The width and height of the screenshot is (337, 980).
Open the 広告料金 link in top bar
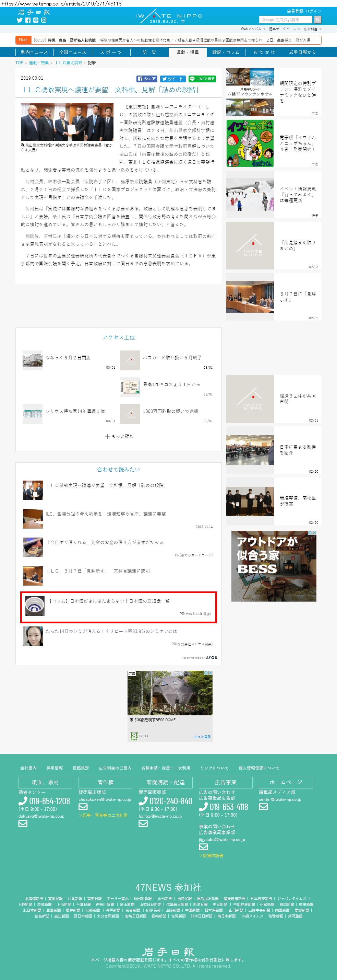coord(310,29)
